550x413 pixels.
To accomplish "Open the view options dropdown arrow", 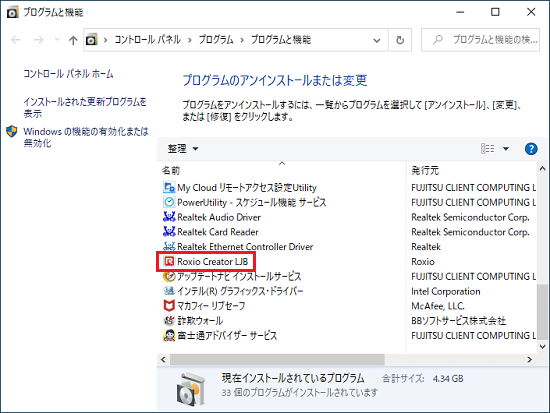I will click(x=506, y=149).
